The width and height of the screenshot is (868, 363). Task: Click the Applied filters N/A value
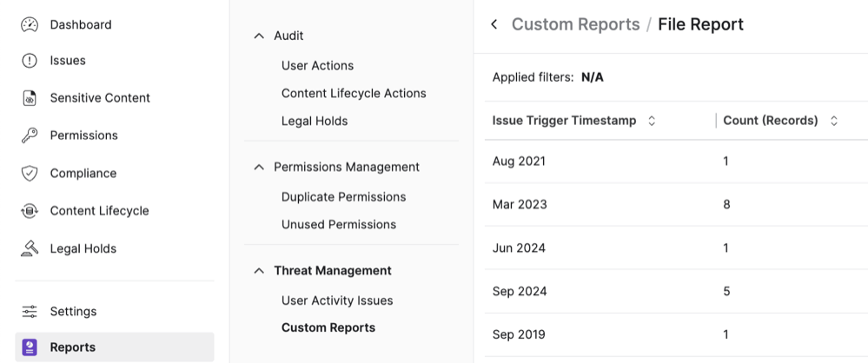point(593,77)
